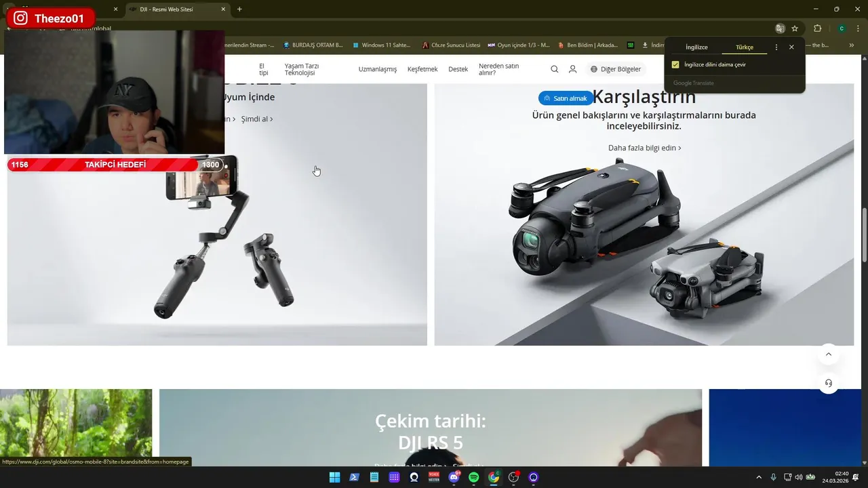Click the back-to-top arrow button

(x=828, y=354)
